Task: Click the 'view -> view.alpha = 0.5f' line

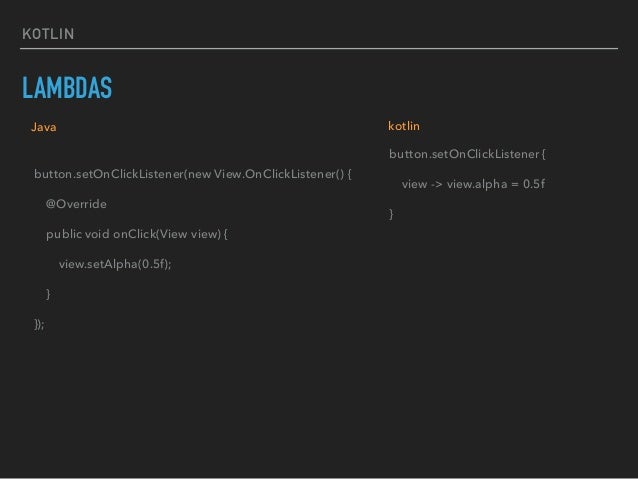Action: [474, 184]
